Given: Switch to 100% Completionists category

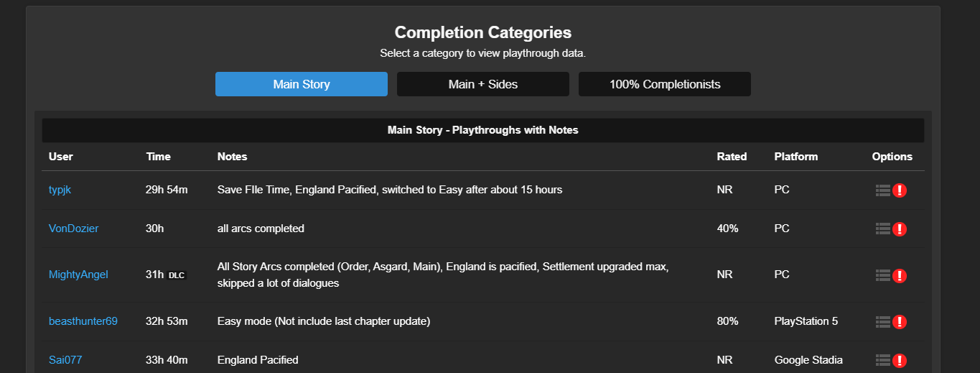Looking at the screenshot, I should (665, 84).
